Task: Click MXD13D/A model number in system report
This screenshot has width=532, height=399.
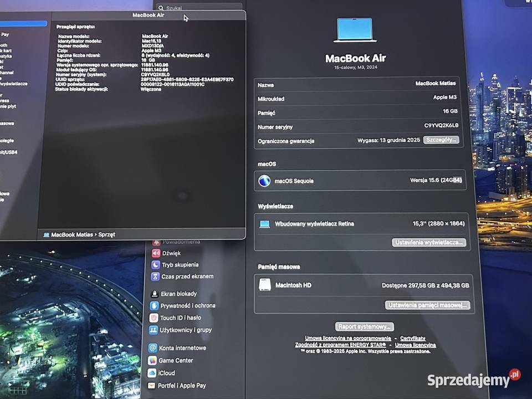Action: 153,46
